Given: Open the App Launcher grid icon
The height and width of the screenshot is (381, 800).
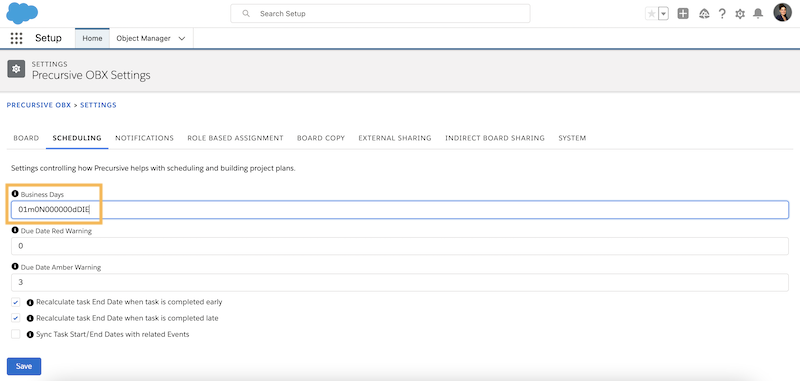Looking at the screenshot, I should tap(16, 38).
